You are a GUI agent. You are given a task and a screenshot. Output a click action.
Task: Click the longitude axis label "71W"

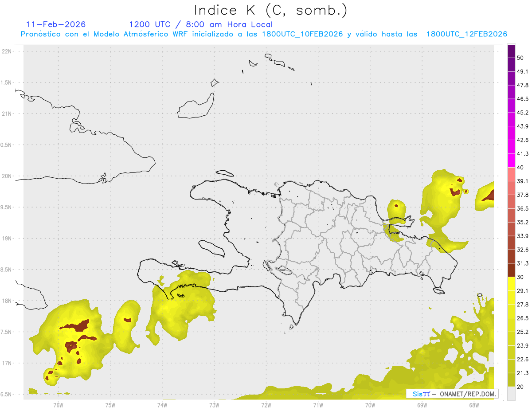pyautogui.click(x=318, y=405)
